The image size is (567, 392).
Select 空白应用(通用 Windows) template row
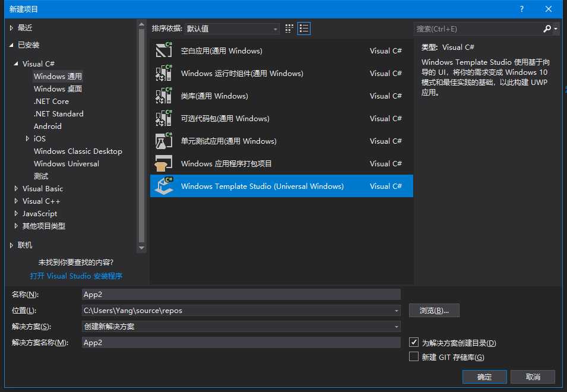click(x=281, y=50)
